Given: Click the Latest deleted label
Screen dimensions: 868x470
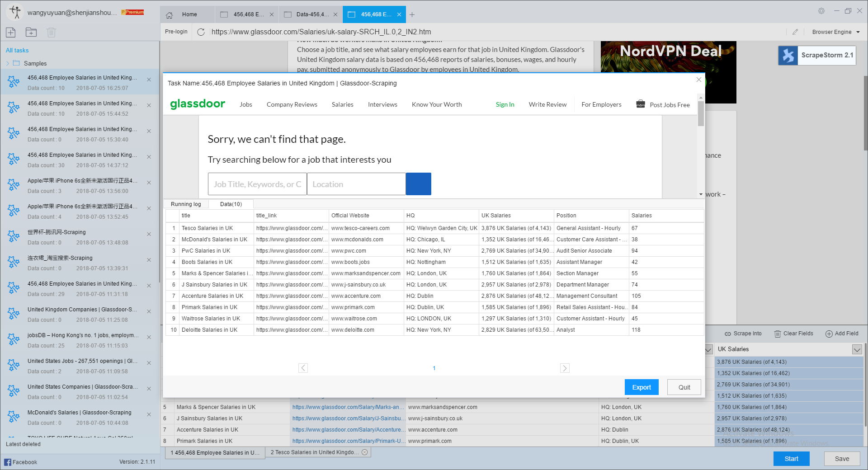Looking at the screenshot, I should click(x=23, y=444).
